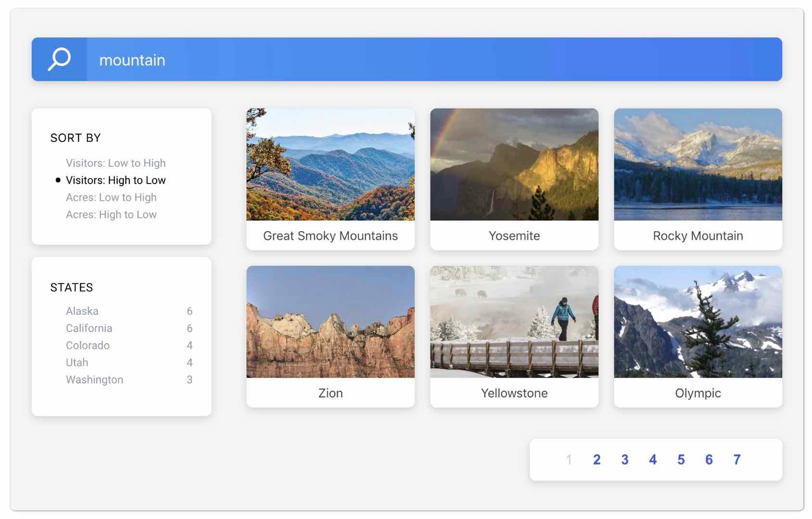The width and height of the screenshot is (812, 519).
Task: Click the Utah result count 4
Action: coord(190,363)
